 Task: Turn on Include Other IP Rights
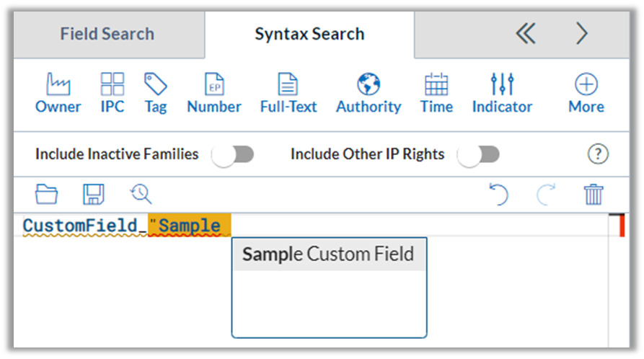[x=478, y=154]
